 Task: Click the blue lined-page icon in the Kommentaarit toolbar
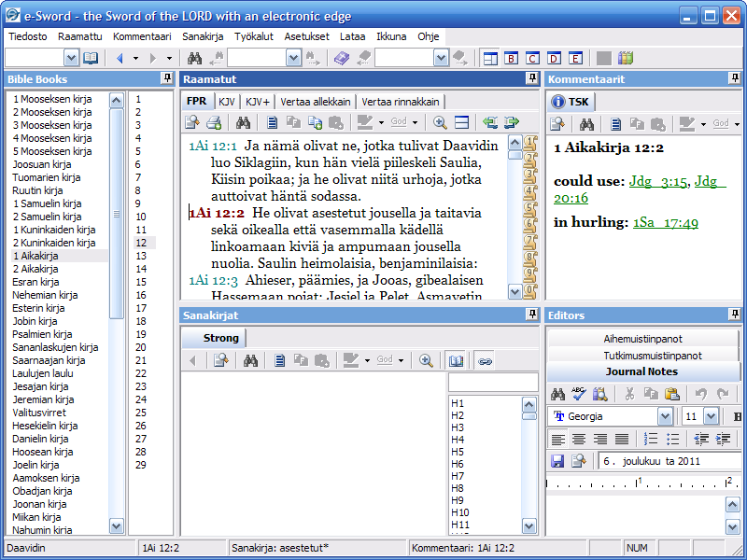pos(615,125)
